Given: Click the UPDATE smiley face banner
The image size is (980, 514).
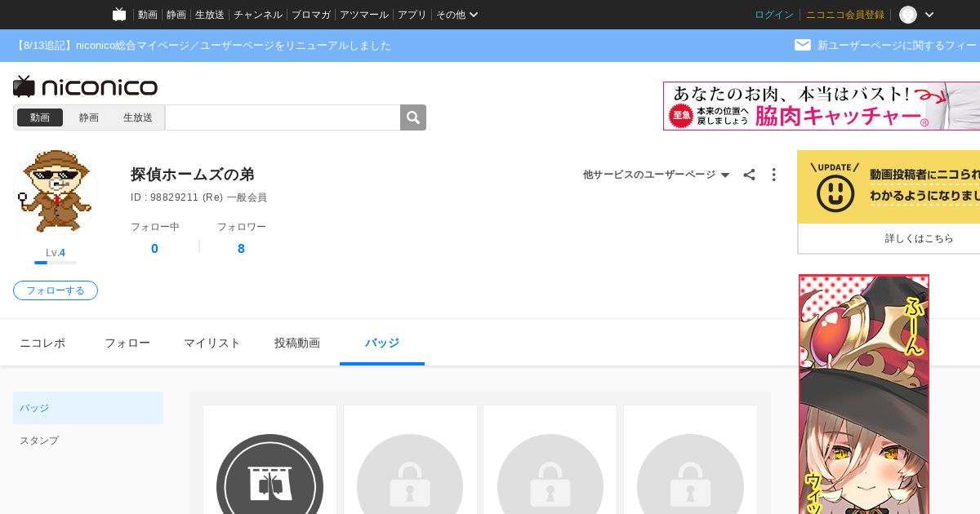Looking at the screenshot, I should point(889,187).
